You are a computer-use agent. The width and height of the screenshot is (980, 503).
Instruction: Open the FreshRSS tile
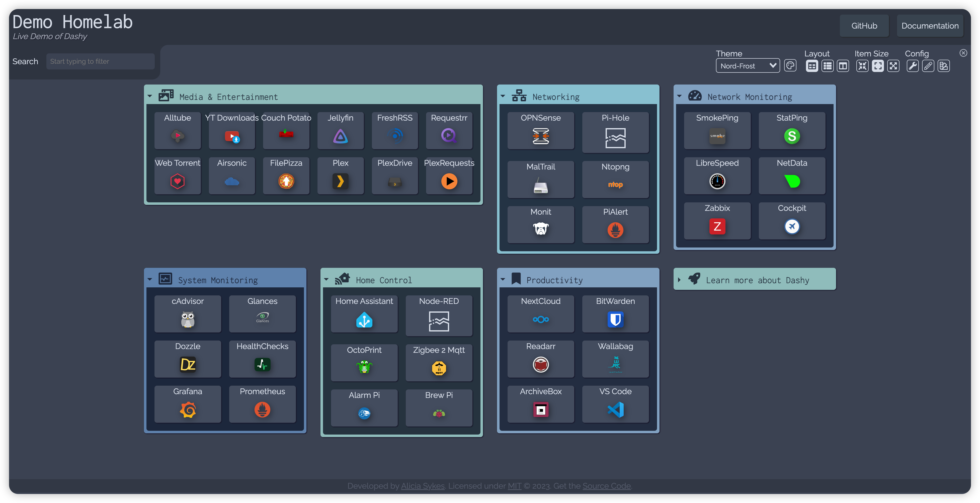(394, 130)
